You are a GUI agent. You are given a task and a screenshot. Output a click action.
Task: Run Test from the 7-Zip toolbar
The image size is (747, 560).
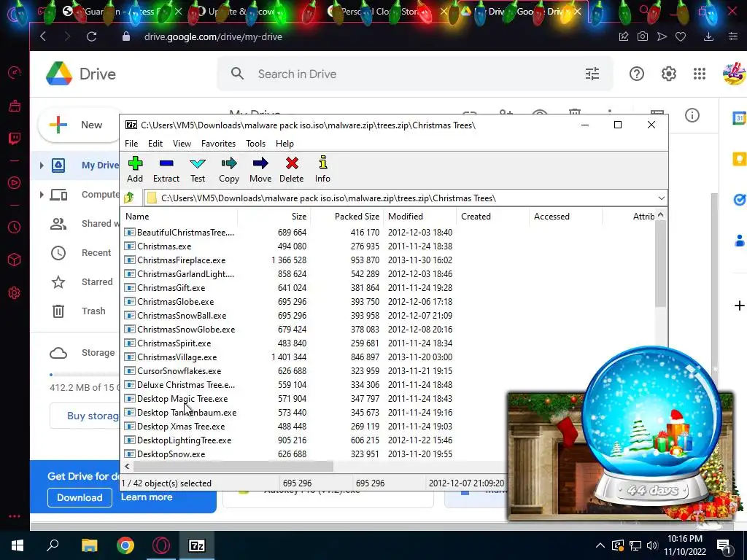pyautogui.click(x=198, y=164)
